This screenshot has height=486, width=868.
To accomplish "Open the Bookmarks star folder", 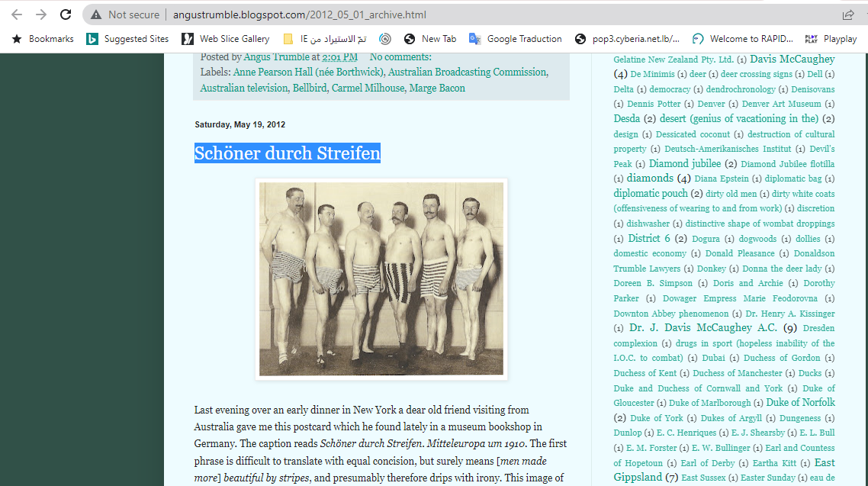I will (x=43, y=39).
